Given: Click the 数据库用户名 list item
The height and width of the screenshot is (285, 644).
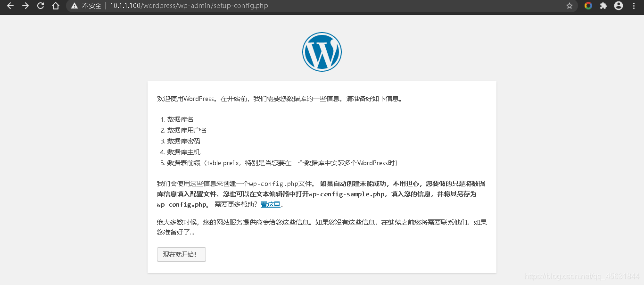Looking at the screenshot, I should [x=187, y=130].
